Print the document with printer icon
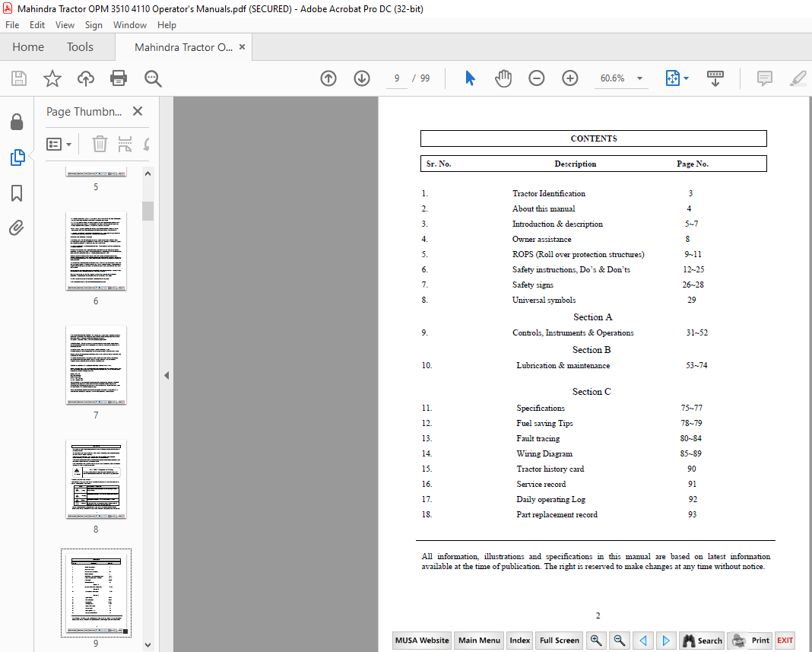This screenshot has width=812, height=652. (119, 78)
